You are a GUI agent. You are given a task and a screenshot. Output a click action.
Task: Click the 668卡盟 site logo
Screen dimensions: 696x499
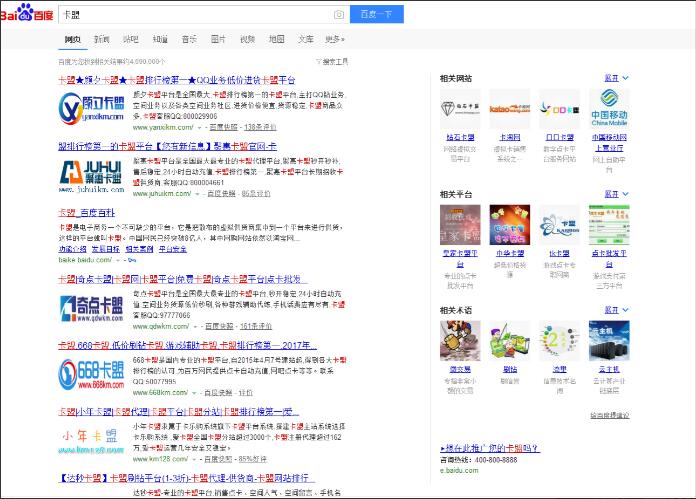click(91, 375)
